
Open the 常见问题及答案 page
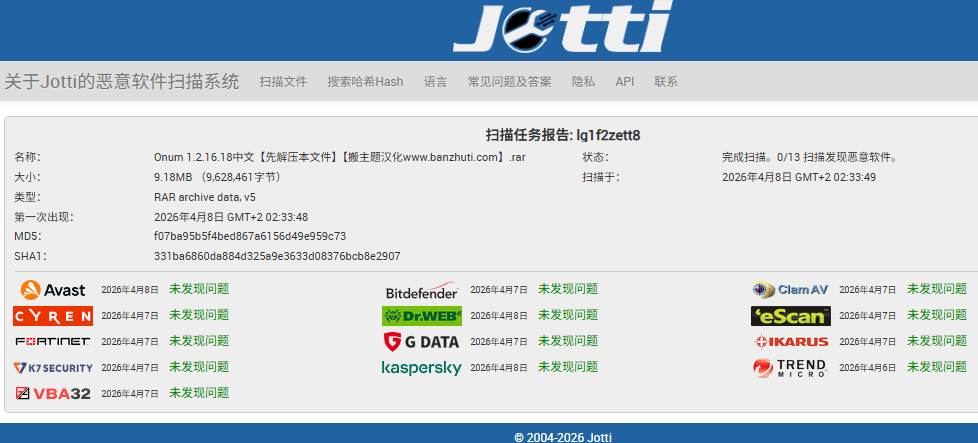coord(510,82)
